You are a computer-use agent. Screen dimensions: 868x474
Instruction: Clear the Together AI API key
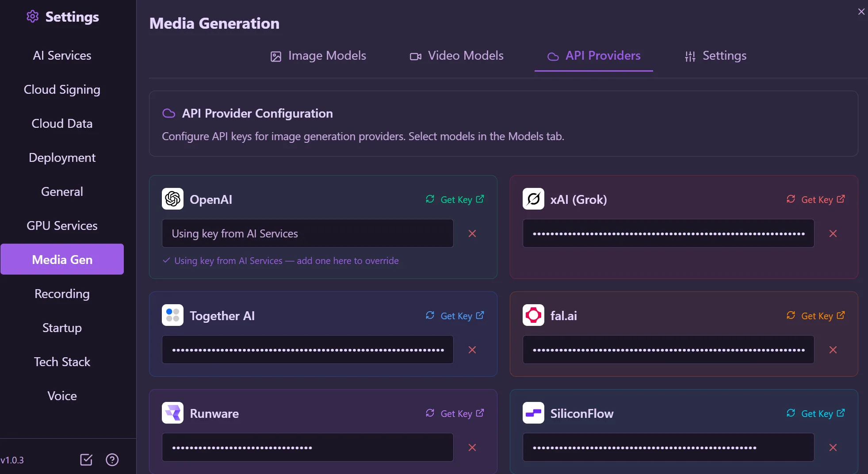[472, 350]
